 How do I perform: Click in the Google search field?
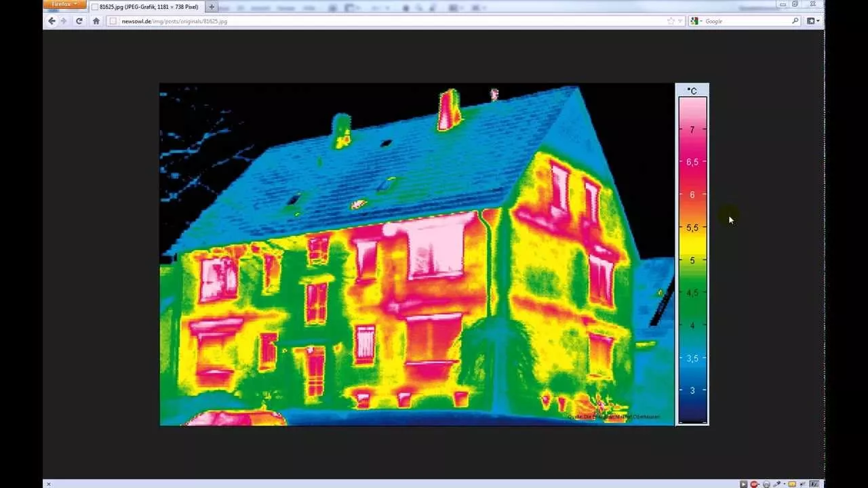[746, 21]
